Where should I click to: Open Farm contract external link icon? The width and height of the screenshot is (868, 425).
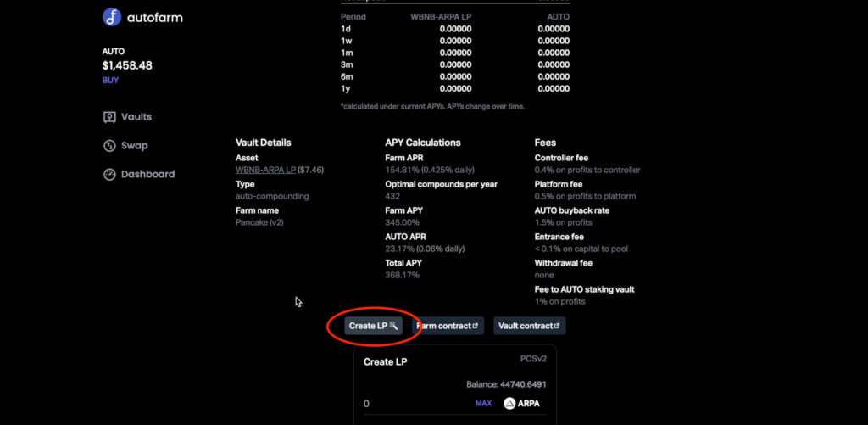tap(475, 326)
